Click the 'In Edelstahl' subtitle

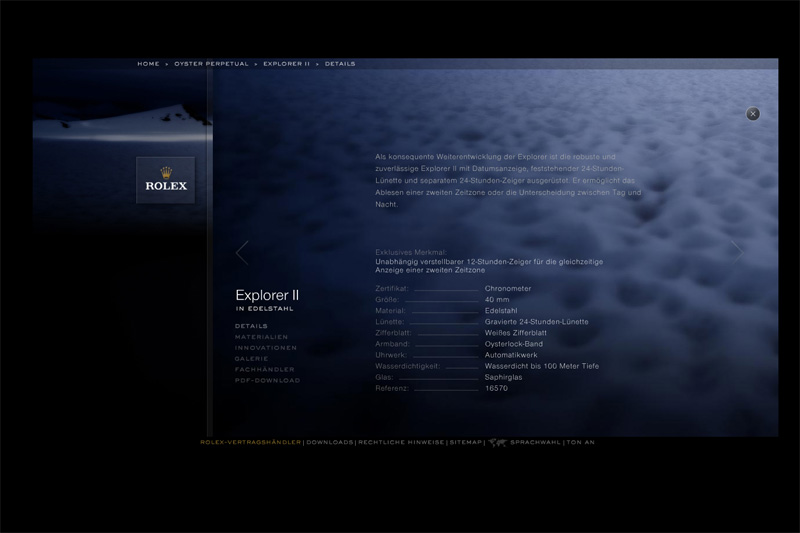coord(264,309)
